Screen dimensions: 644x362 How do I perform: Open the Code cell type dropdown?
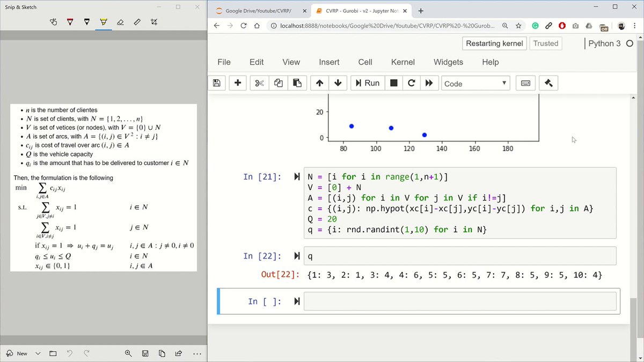[x=475, y=83]
